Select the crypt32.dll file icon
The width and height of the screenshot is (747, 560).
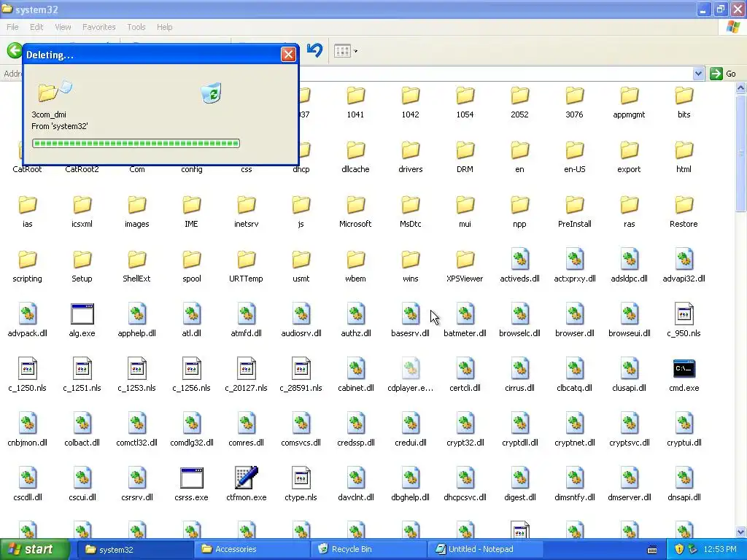[x=465, y=424]
